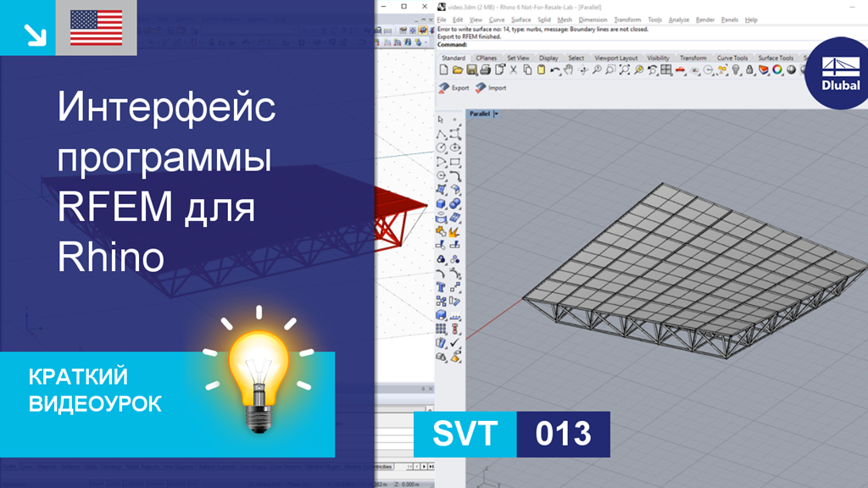Select the Fillet curves tool in sidebar
The image size is (868, 488).
[455, 176]
